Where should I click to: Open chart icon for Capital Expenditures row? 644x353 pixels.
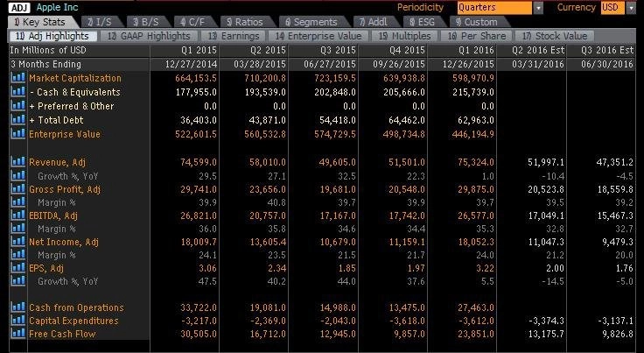pyautogui.click(x=18, y=320)
